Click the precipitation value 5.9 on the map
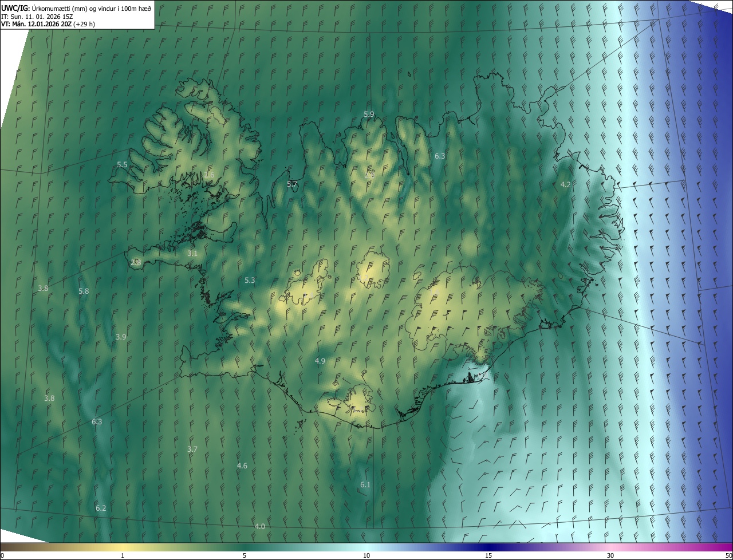 click(369, 115)
